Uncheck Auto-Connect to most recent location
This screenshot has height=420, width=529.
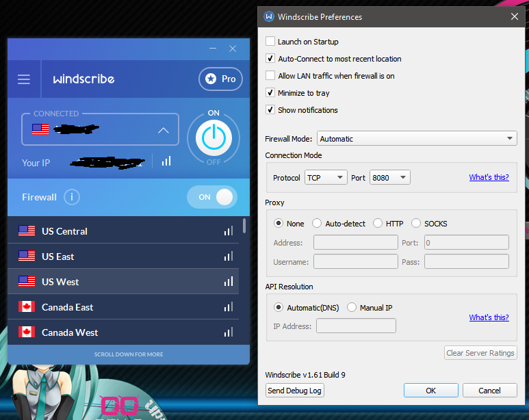270,58
